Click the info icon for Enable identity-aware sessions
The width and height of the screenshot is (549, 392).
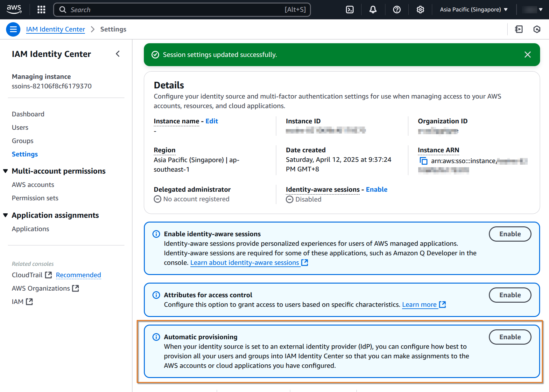tap(156, 234)
